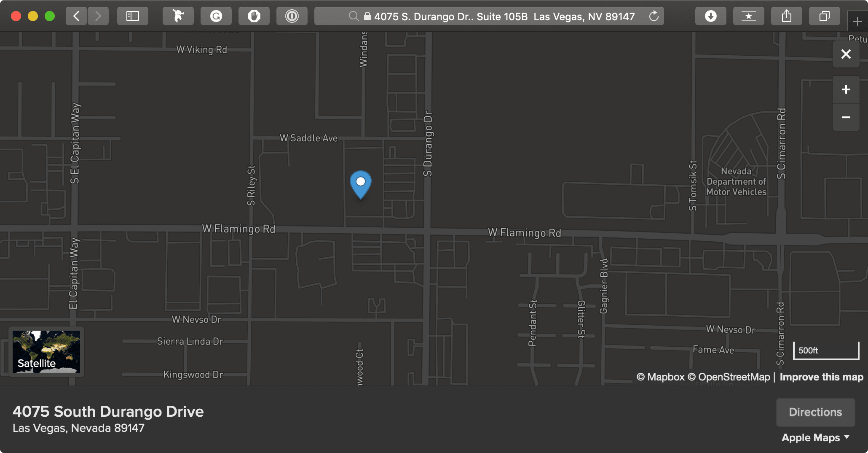Expand the Apple Maps dropdown
The image size is (868, 453).
pyautogui.click(x=815, y=438)
